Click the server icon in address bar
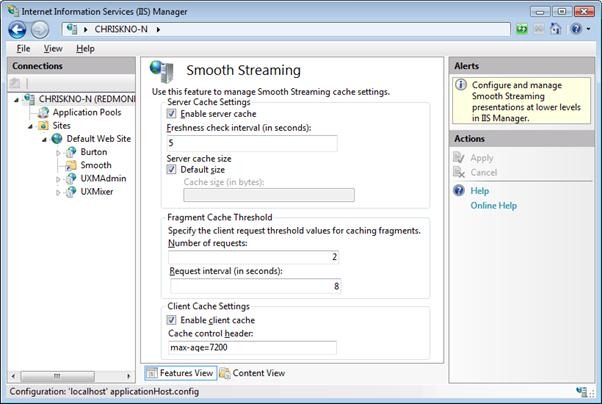This screenshot has height=404, width=602. click(x=72, y=29)
